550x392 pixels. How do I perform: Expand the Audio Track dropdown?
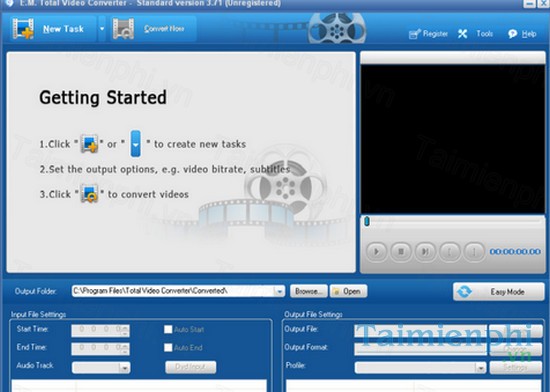(124, 368)
